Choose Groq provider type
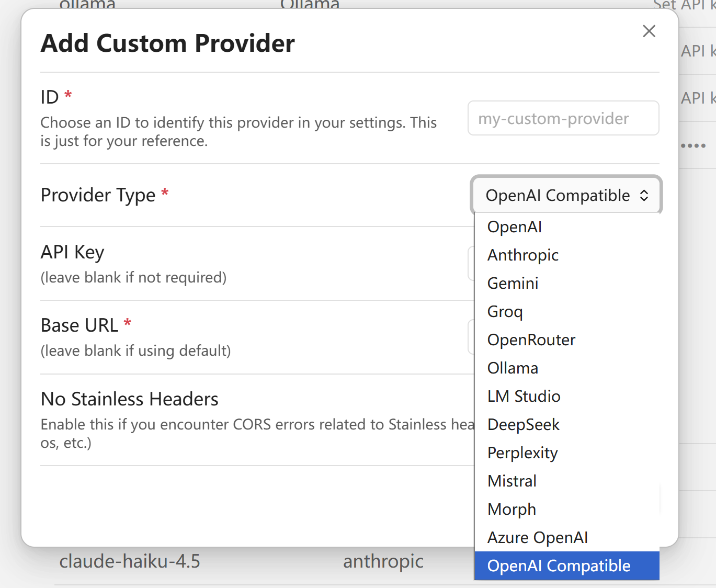 [x=567, y=312]
